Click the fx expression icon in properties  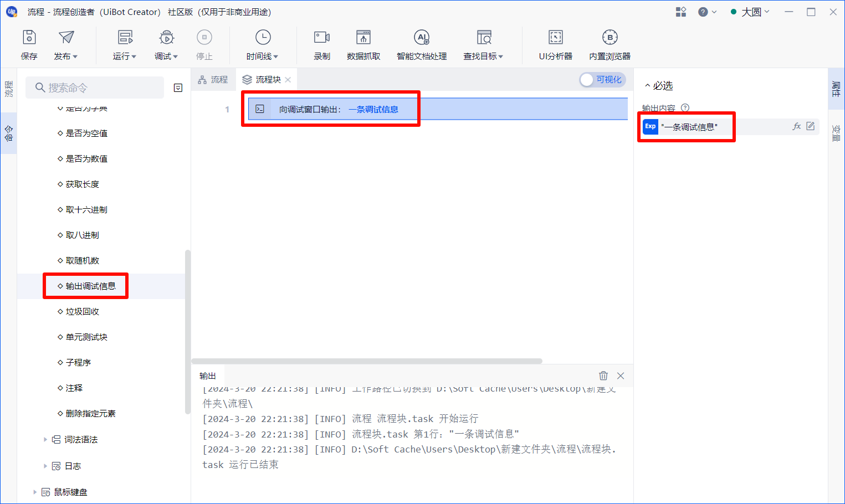[796, 126]
